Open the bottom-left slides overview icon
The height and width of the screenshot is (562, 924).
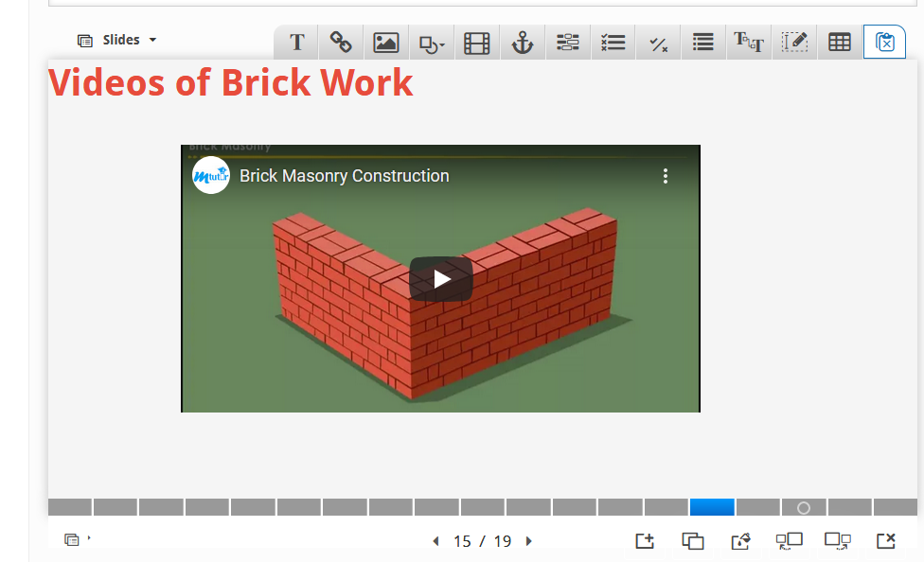(72, 539)
